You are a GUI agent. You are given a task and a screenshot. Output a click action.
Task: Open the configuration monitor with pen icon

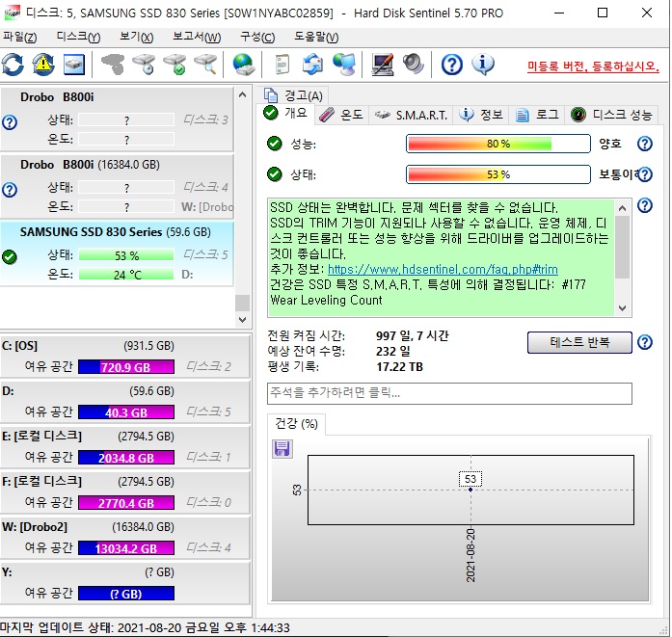pos(383,65)
